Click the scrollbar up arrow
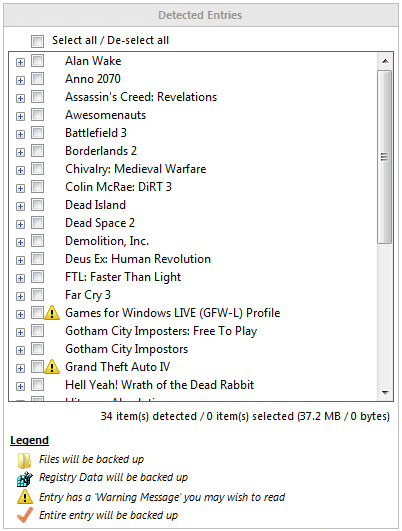 (385, 61)
